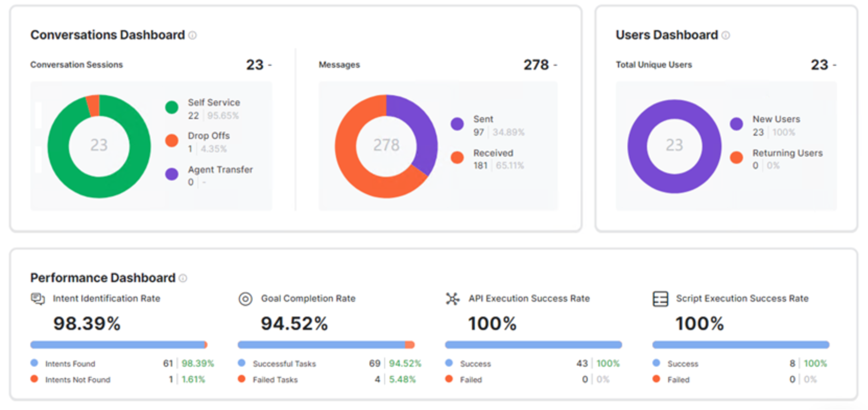Image resolution: width=868 pixels, height=410 pixels.
Task: Toggle the Agent Transfer legend entry
Action: pyautogui.click(x=209, y=175)
